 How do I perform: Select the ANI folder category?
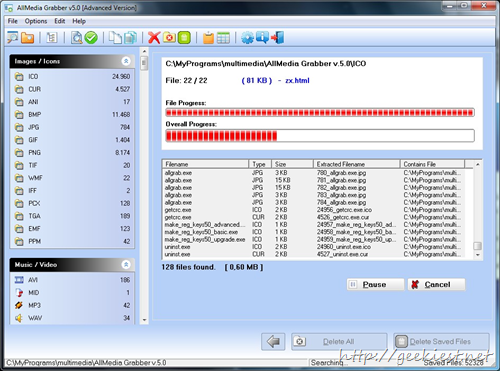coord(72,102)
